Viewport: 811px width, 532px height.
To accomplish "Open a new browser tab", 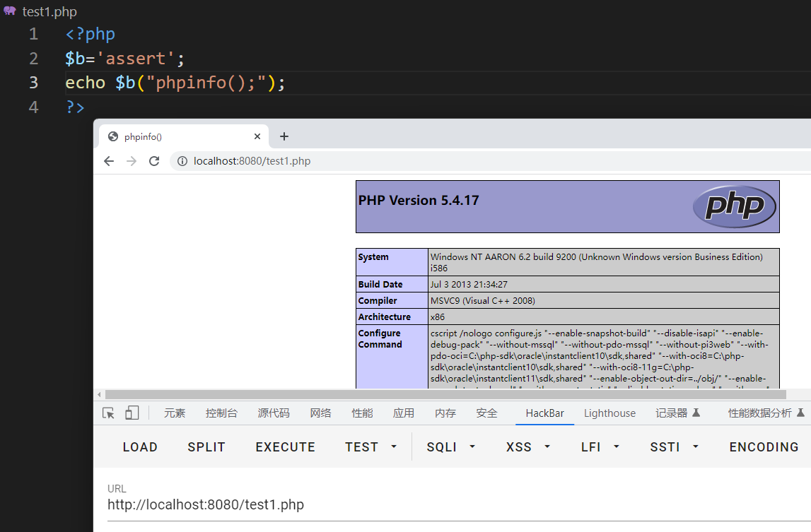I will point(284,136).
